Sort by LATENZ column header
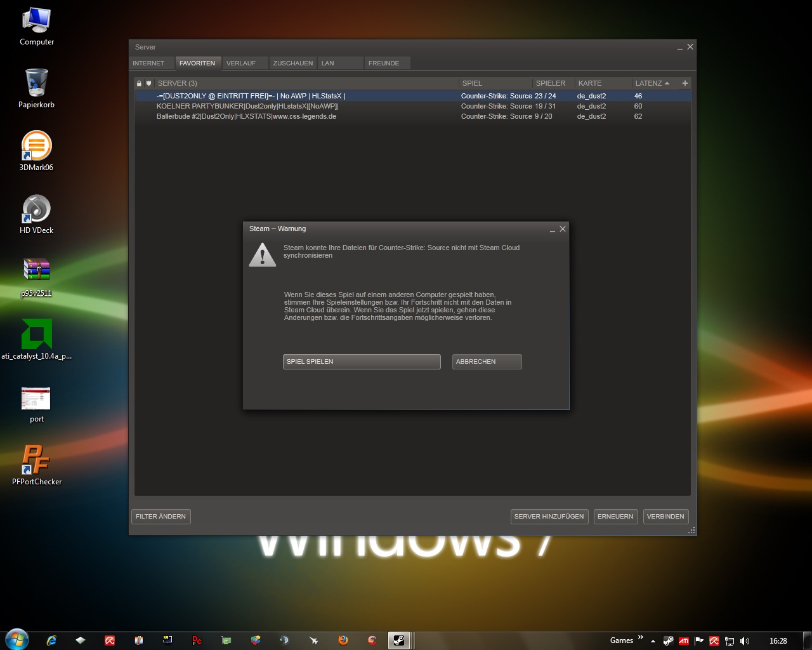Viewport: 812px width, 650px height. [x=655, y=83]
